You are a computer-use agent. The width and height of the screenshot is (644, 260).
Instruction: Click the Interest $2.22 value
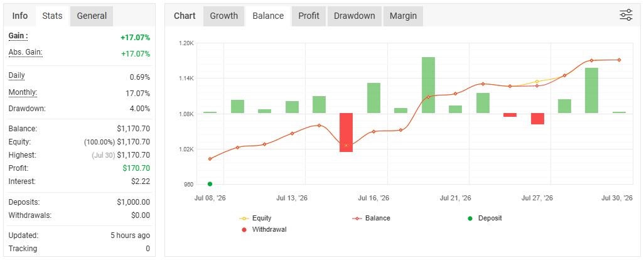tap(142, 181)
